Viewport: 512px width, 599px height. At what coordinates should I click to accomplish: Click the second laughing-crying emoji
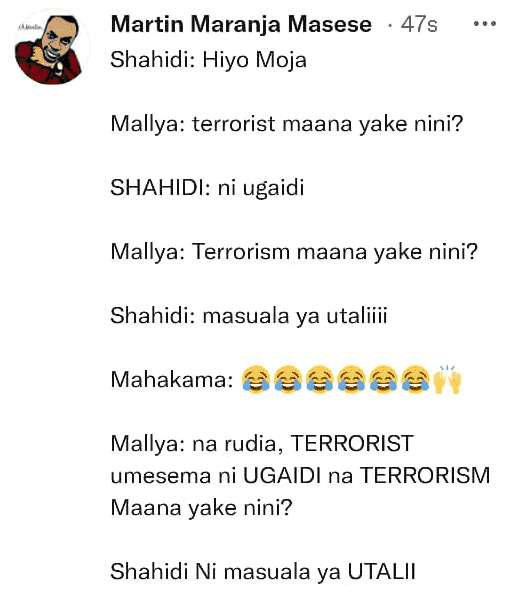[288, 379]
